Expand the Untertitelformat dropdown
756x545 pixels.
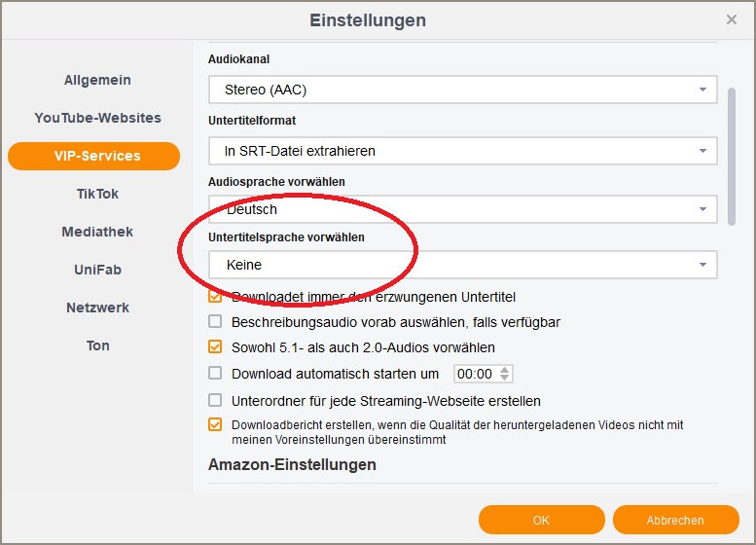(x=462, y=151)
